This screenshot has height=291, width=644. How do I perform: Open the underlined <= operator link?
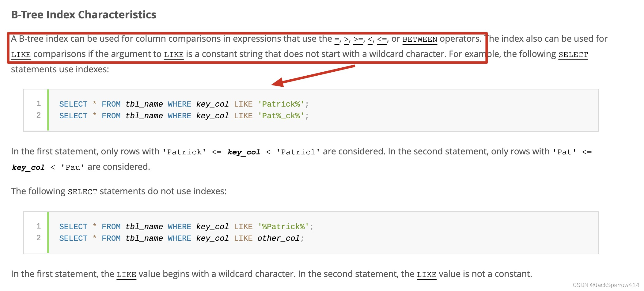coord(382,39)
